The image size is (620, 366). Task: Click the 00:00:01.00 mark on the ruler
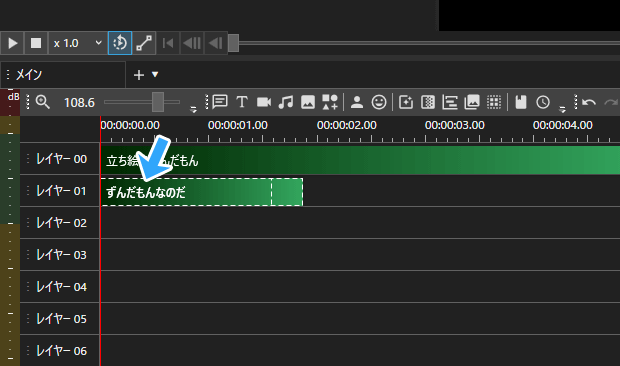(238, 125)
